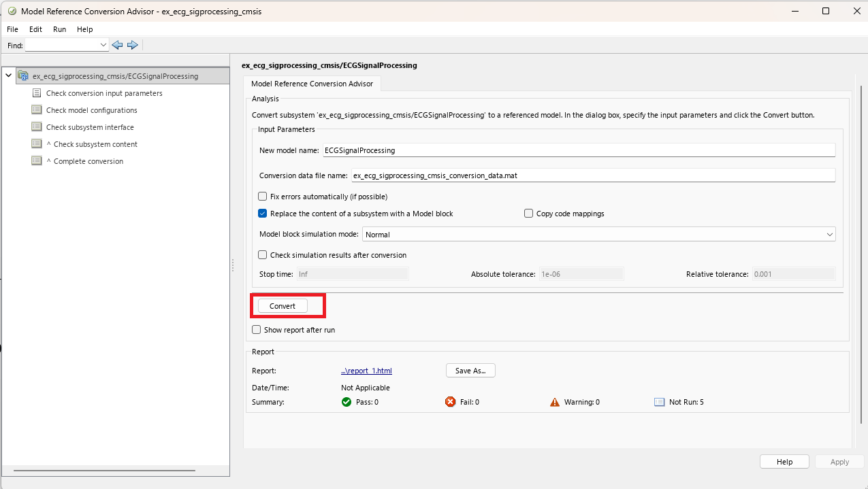
Task: Click the Check model configurations icon
Action: 37,110
